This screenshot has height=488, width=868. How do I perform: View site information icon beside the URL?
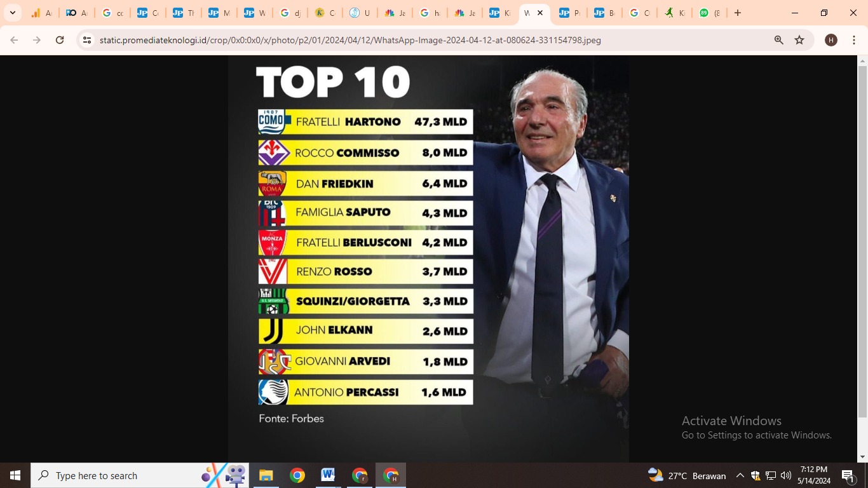tap(87, 40)
